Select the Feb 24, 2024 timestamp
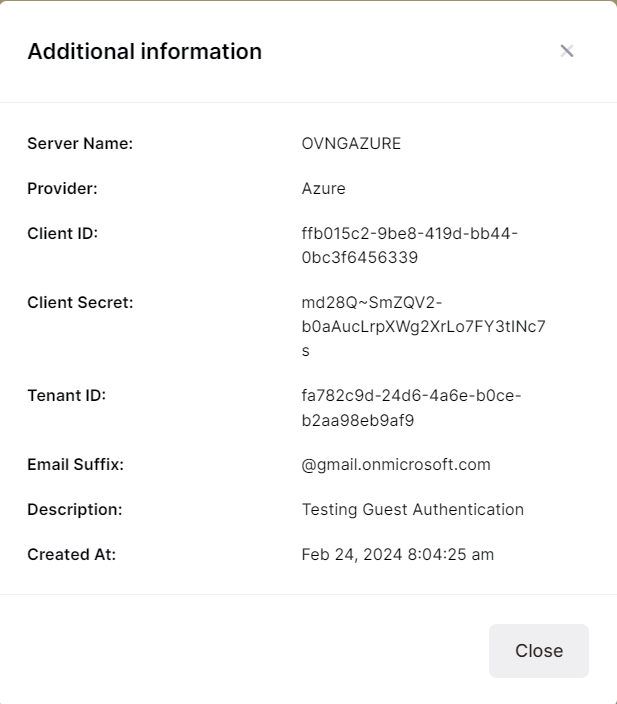Image resolution: width=617 pixels, height=704 pixels. pos(397,554)
